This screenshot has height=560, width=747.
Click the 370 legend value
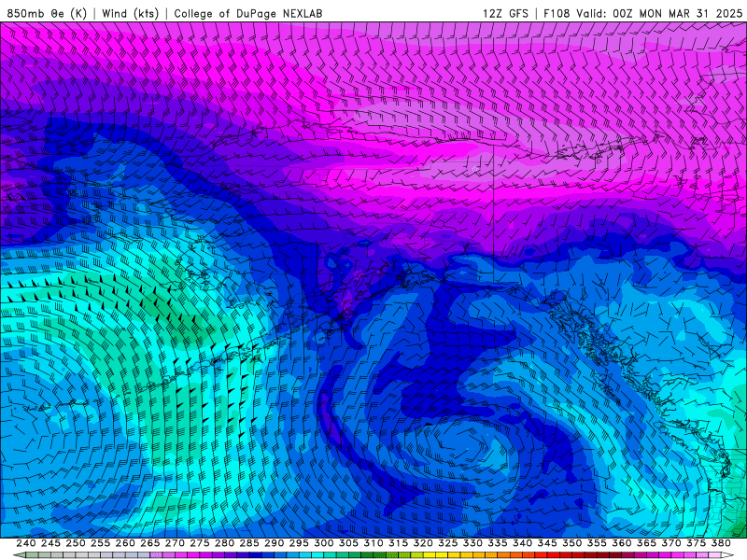coord(671,543)
